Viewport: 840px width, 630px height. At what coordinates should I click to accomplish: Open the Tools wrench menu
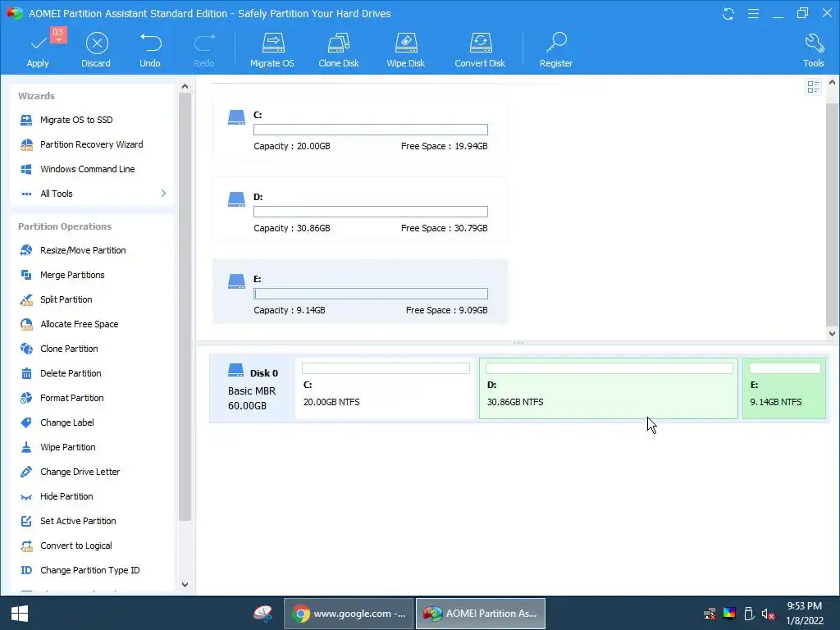click(x=813, y=49)
